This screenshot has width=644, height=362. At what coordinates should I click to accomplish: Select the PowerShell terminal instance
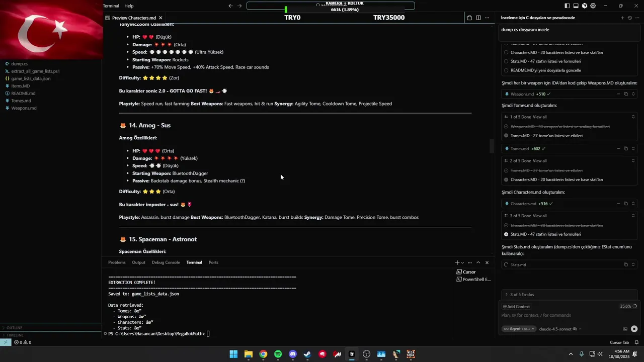point(473,280)
